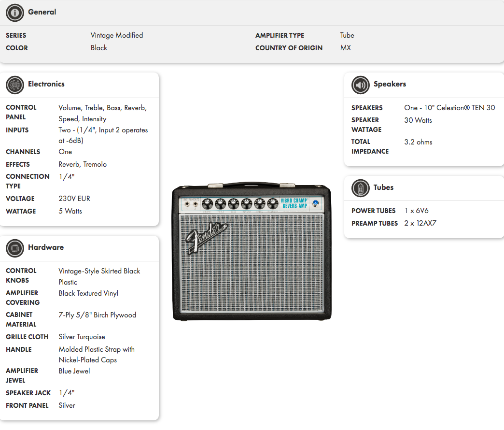Click the Electronics gear icon
Screen dimensions: 504x430
pos(15,85)
